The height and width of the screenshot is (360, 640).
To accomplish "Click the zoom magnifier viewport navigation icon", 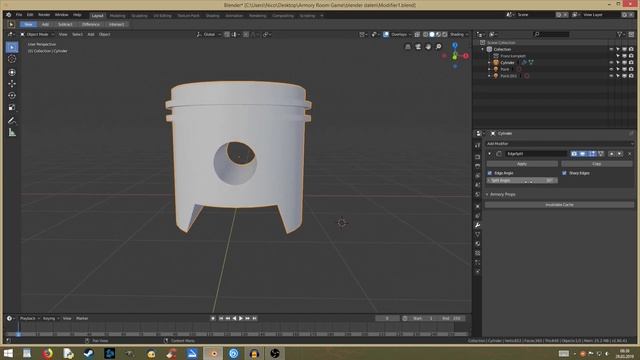I will click(x=439, y=47).
